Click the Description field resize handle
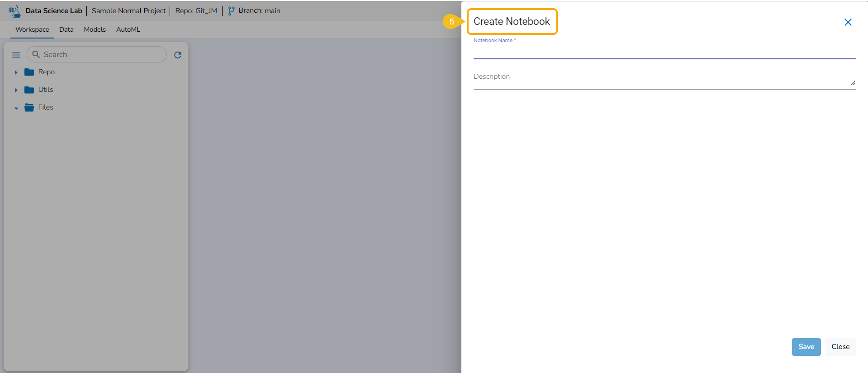Screen dimensions: 868x373 coord(853,83)
